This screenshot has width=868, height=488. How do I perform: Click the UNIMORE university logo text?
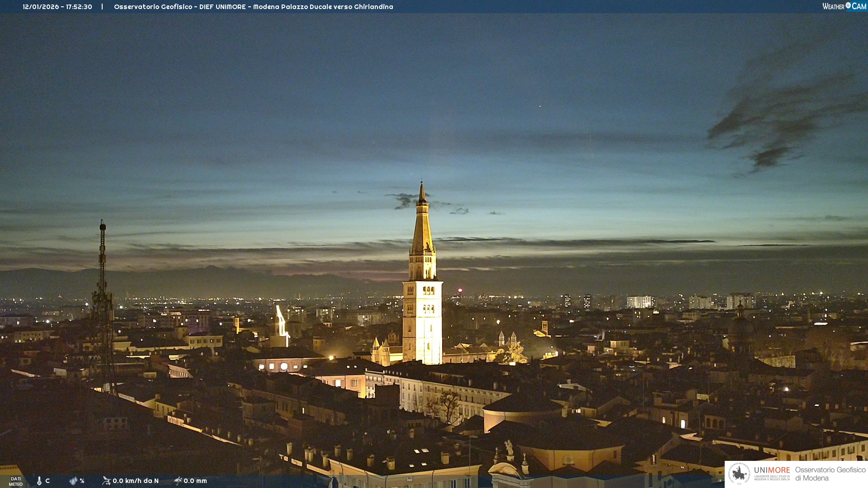(x=772, y=470)
